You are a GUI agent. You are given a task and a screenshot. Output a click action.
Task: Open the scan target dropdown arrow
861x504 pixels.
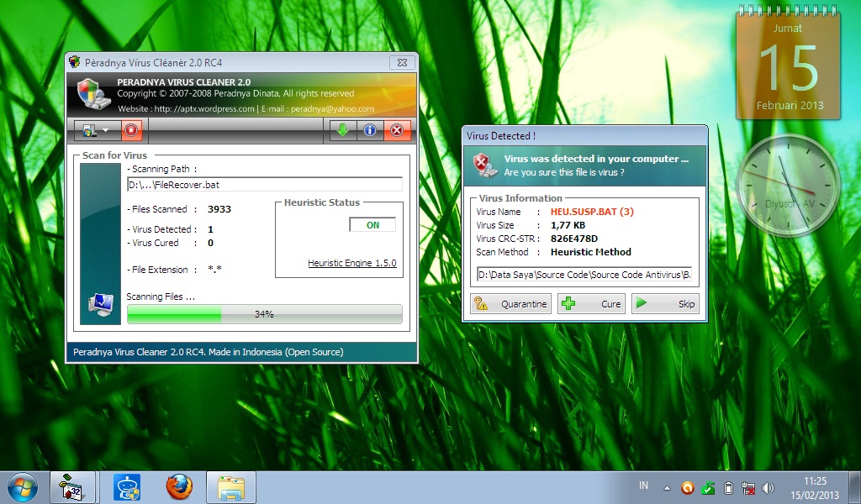click(106, 130)
